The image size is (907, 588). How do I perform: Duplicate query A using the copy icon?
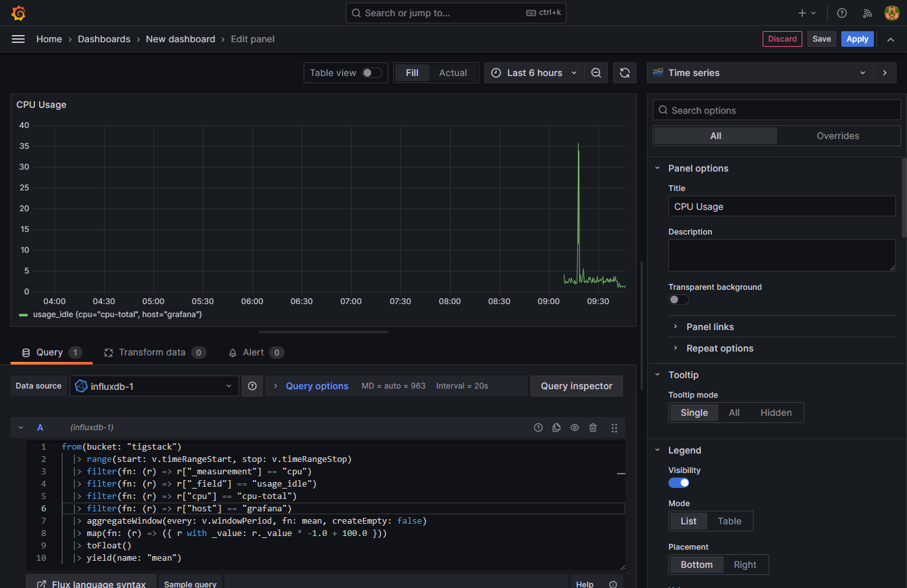point(556,428)
